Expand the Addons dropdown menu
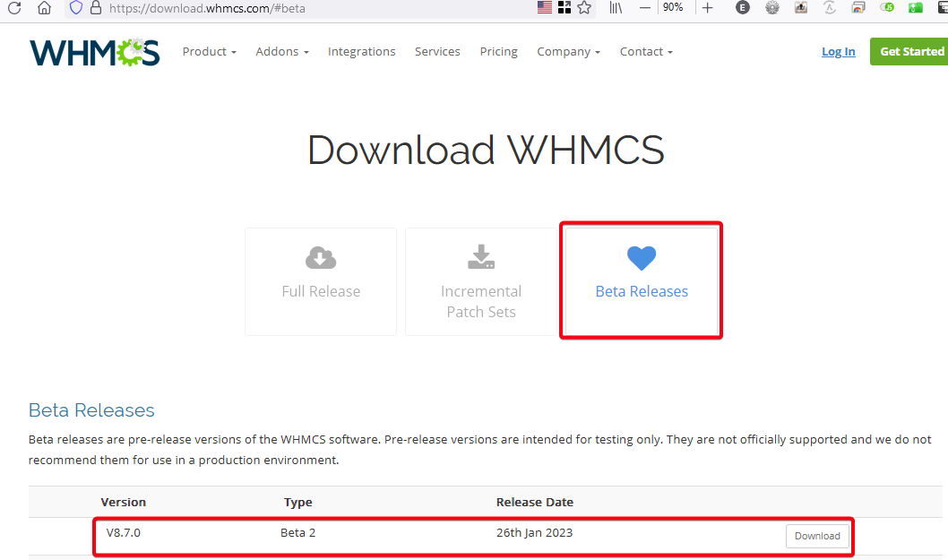The image size is (948, 560). 282,52
